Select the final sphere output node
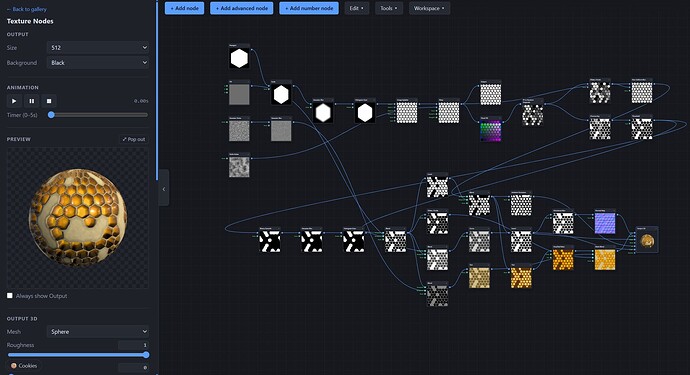Viewport: 690px width, 375px height. pos(647,240)
